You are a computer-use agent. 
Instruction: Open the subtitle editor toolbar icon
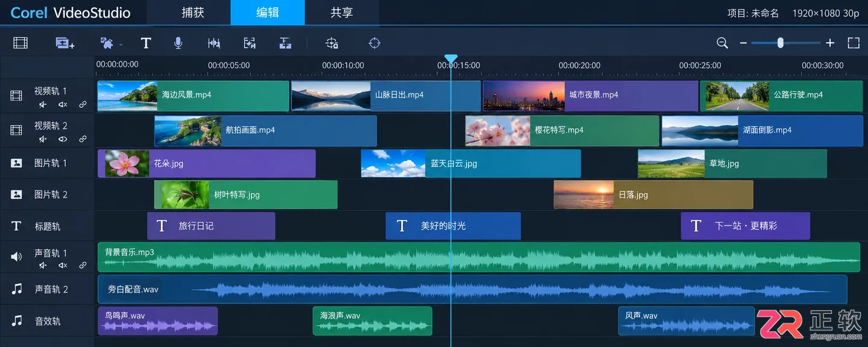click(x=285, y=43)
